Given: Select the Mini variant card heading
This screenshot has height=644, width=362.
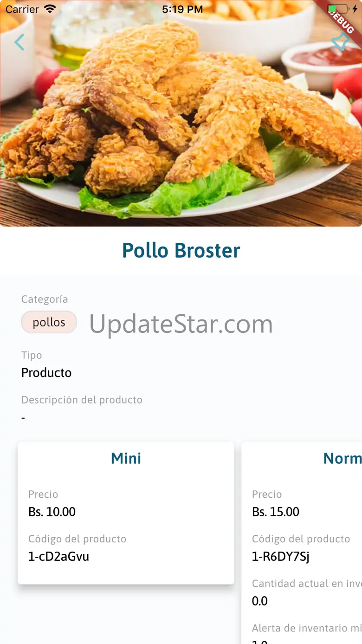Looking at the screenshot, I should [x=126, y=458].
